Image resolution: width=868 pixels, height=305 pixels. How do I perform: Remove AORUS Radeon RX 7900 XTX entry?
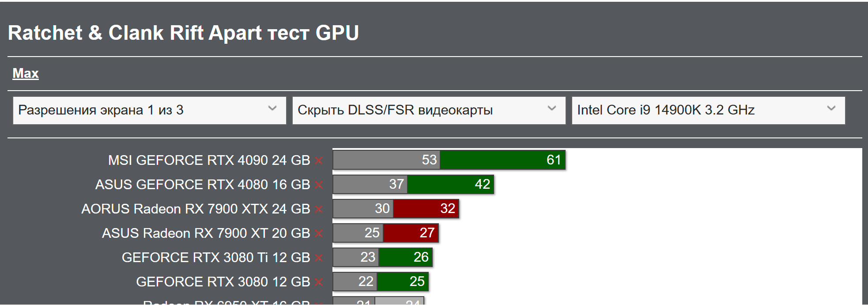click(x=319, y=210)
